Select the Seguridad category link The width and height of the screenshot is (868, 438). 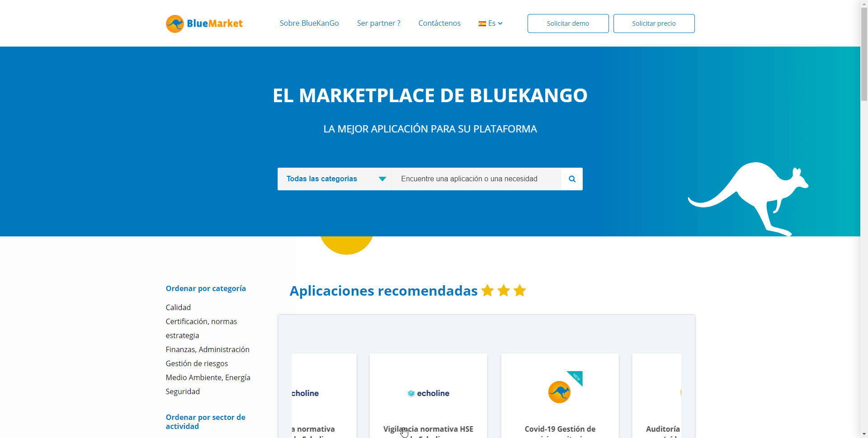pyautogui.click(x=183, y=391)
